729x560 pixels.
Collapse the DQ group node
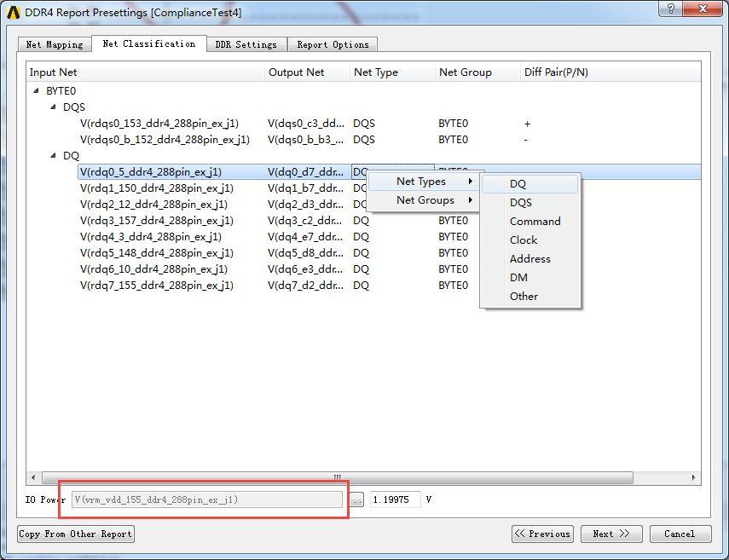coord(53,156)
